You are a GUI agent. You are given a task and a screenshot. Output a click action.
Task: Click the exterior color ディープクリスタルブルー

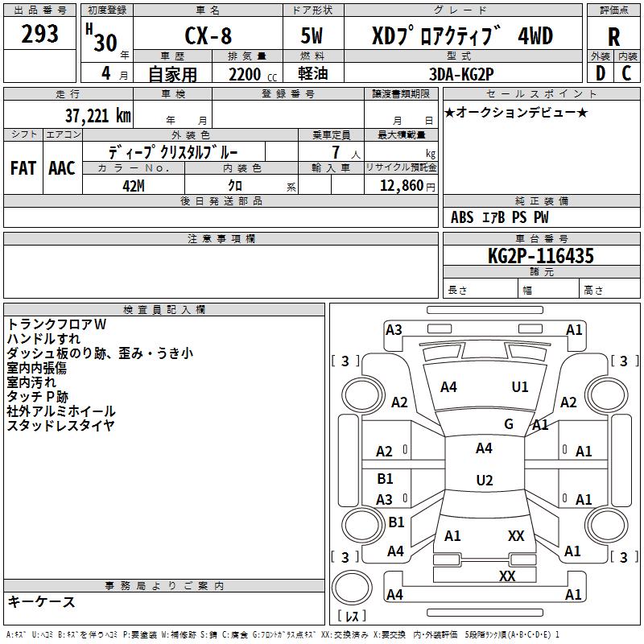click(x=173, y=152)
